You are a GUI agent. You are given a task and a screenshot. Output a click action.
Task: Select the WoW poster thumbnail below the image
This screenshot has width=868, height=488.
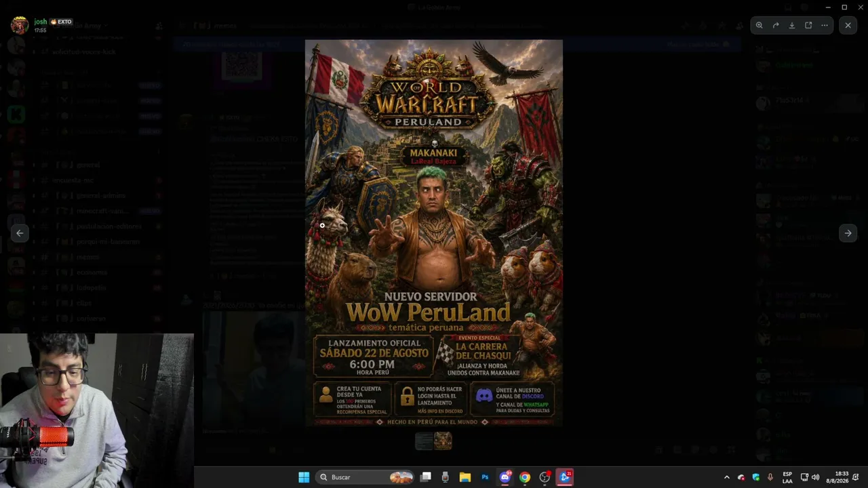[x=443, y=441]
